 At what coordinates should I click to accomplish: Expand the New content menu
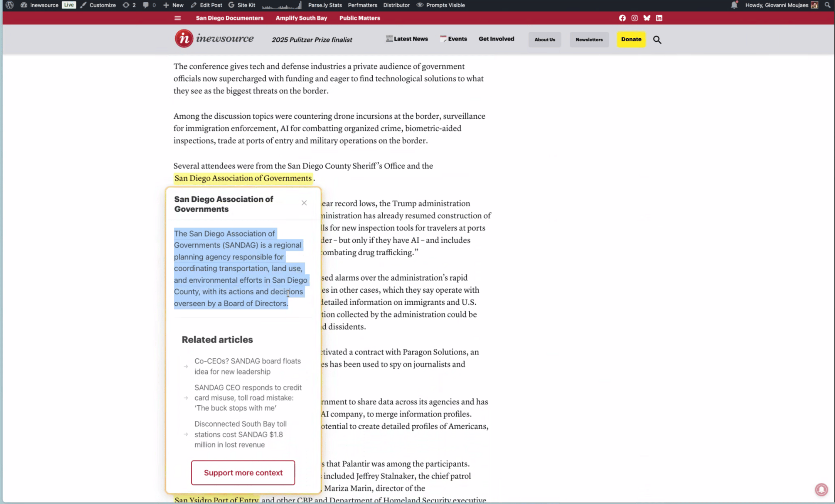(x=173, y=5)
